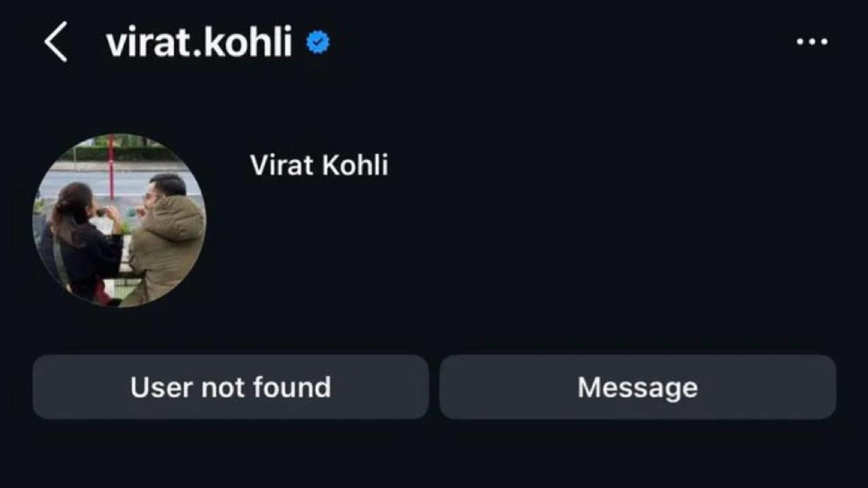
Task: Click the User not found button
Action: [231, 387]
